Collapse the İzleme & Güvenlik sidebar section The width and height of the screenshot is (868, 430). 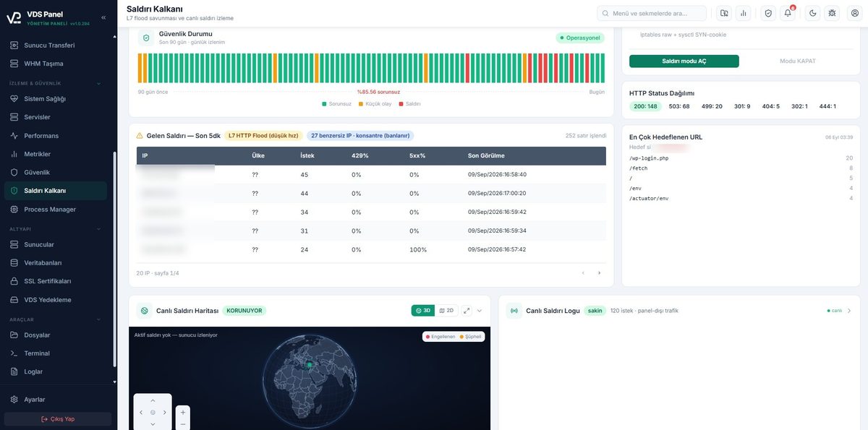click(x=99, y=83)
